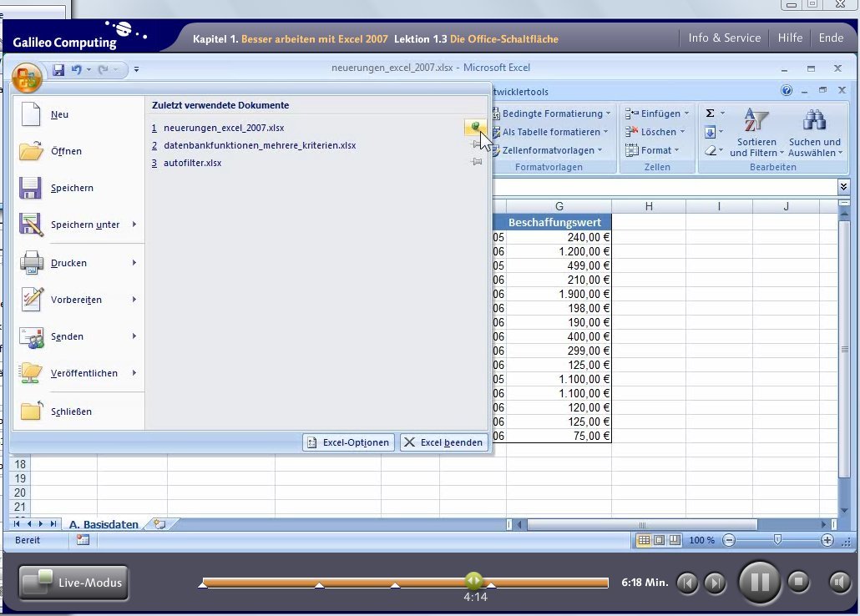Open recent file autofilter.xlsx

193,163
